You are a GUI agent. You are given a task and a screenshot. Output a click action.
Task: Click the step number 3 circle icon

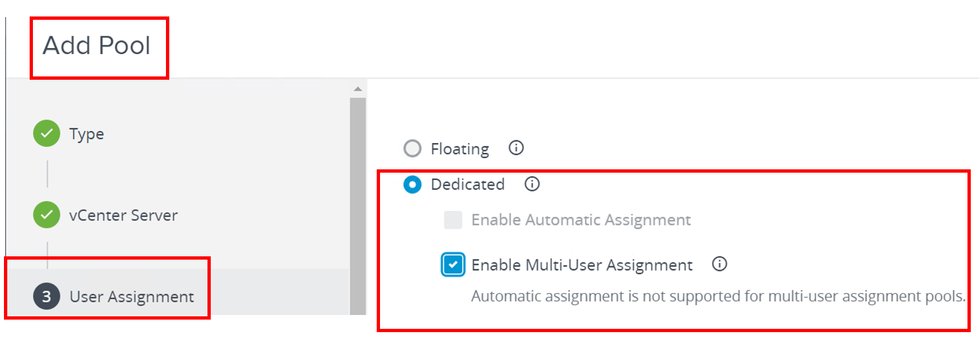(46, 297)
